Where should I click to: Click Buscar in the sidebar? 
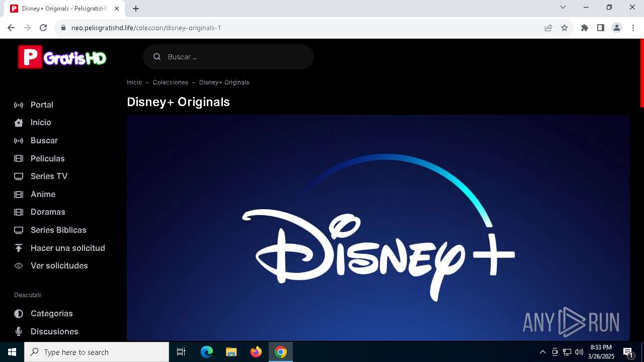click(x=44, y=141)
